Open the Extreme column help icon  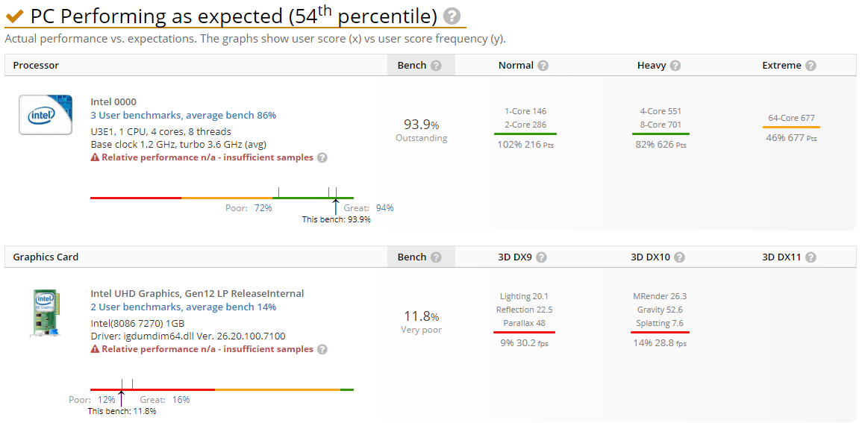811,66
